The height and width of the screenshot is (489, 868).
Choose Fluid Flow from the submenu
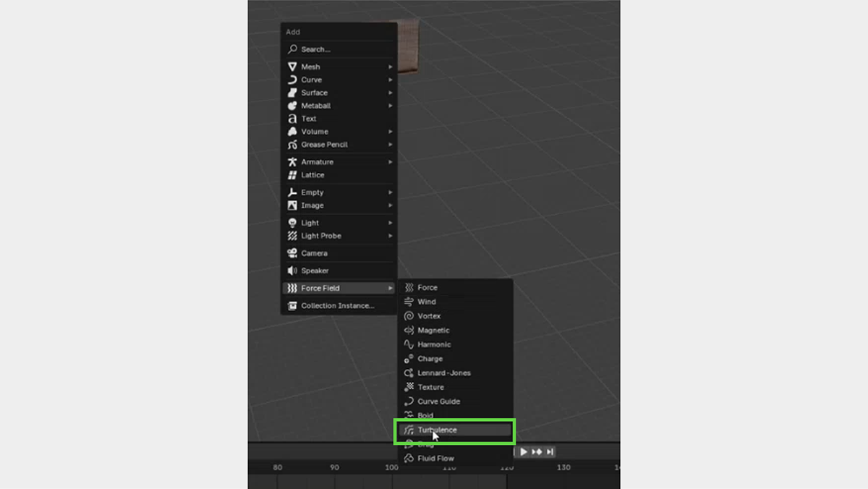[x=456, y=458]
